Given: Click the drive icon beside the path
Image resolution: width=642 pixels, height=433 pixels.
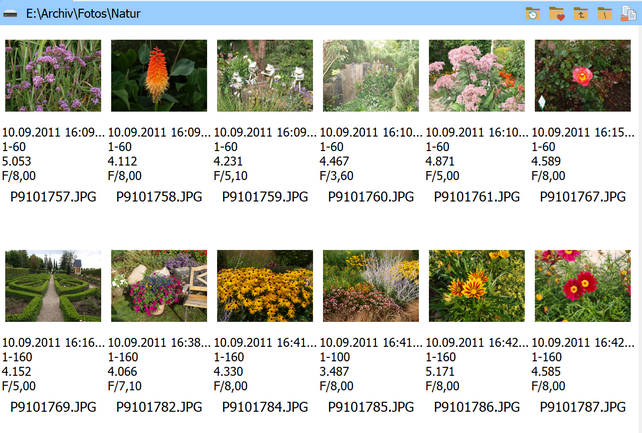Looking at the screenshot, I should 11,13.
